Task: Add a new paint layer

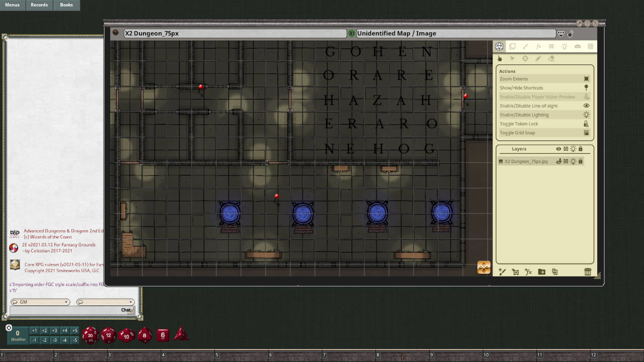Action: (x=502, y=272)
